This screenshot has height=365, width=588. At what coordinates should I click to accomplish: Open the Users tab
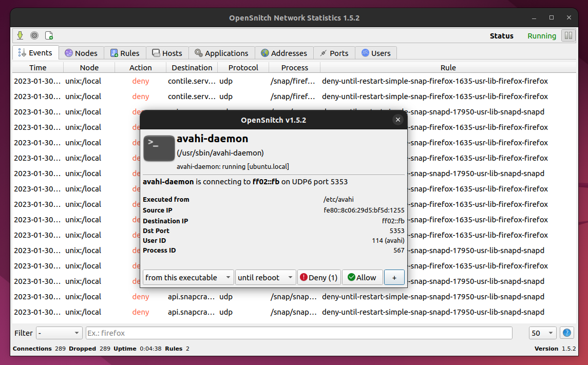(376, 53)
